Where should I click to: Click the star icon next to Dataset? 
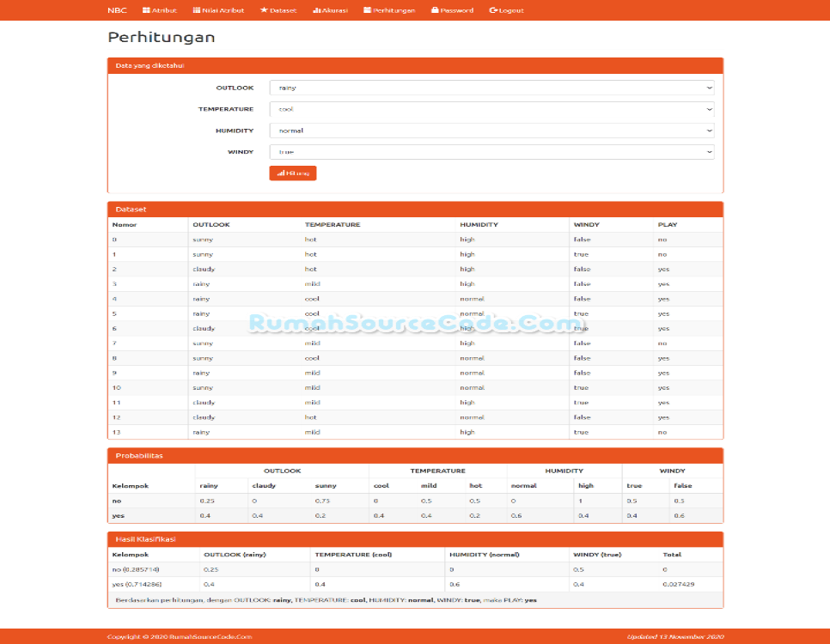click(264, 10)
